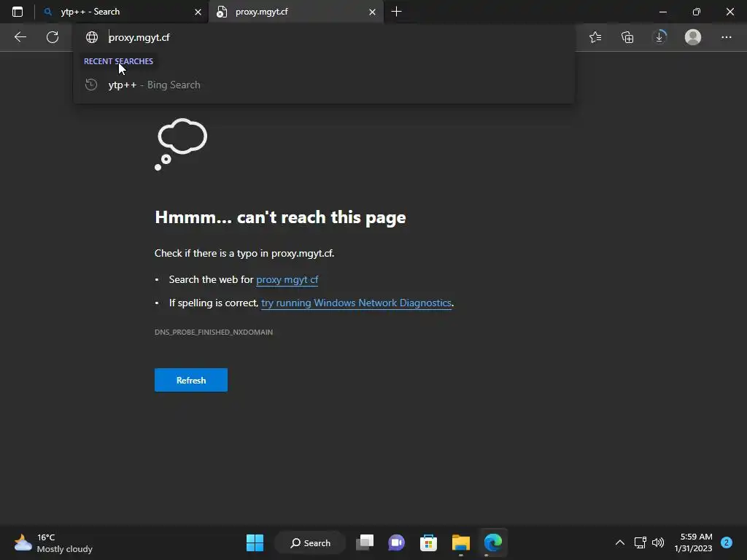Open a new tab with plus icon
This screenshot has height=560, width=747.
396,12
